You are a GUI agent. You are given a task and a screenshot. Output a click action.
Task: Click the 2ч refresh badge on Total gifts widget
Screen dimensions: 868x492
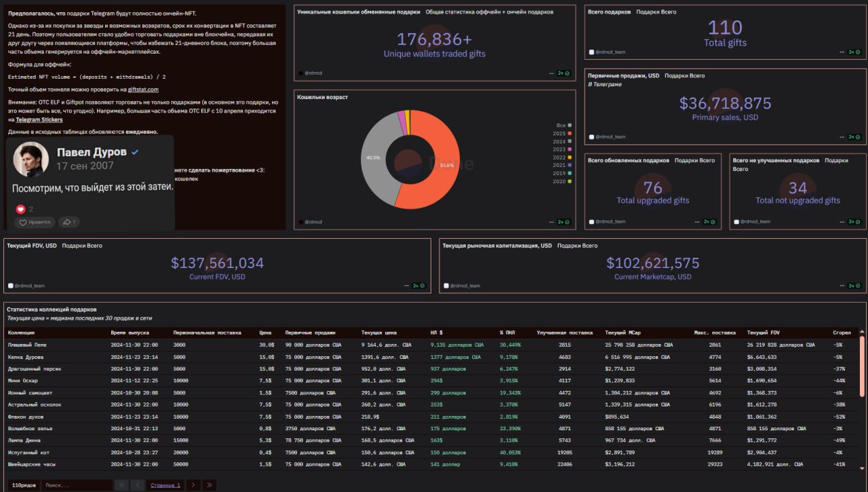point(854,52)
